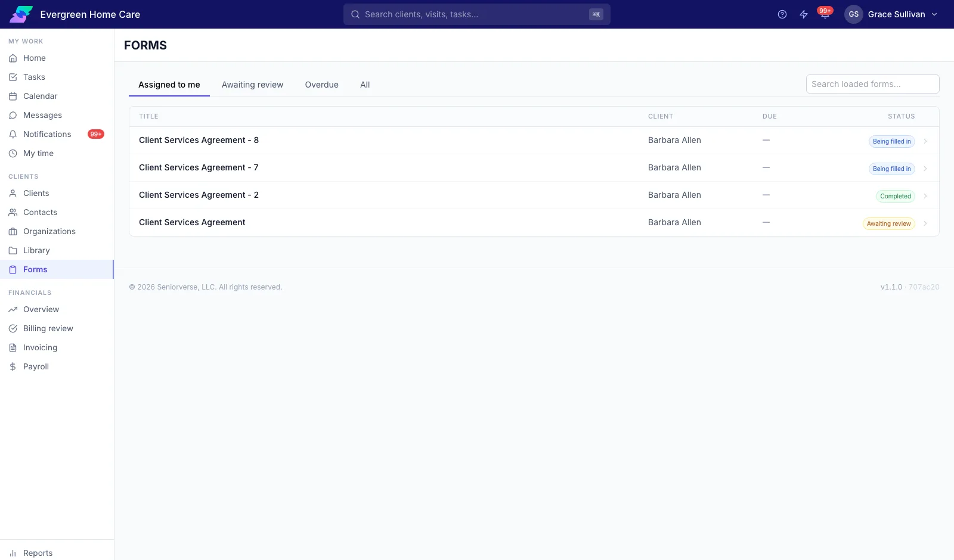The height and width of the screenshot is (560, 954).
Task: Open the notifications bell in top bar
Action: 825,14
